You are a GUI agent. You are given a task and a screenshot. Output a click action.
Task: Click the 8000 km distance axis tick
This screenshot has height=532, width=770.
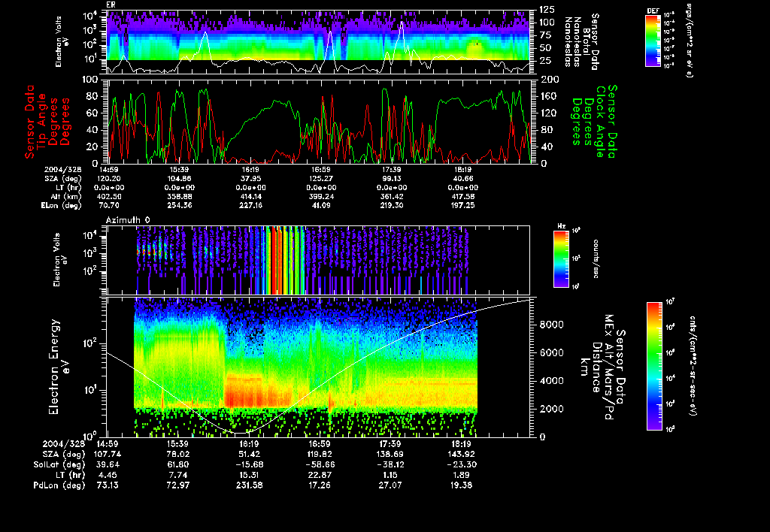[x=551, y=325]
